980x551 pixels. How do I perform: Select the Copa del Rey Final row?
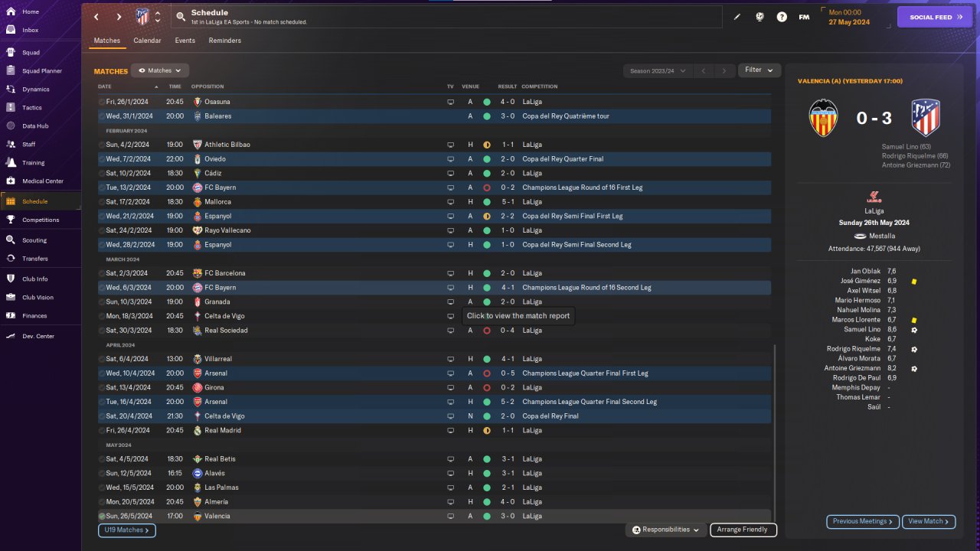point(434,416)
